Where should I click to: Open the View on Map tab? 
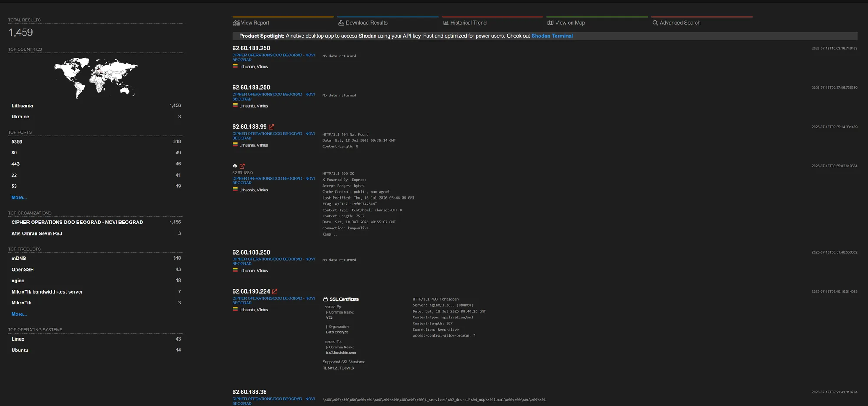click(597, 23)
